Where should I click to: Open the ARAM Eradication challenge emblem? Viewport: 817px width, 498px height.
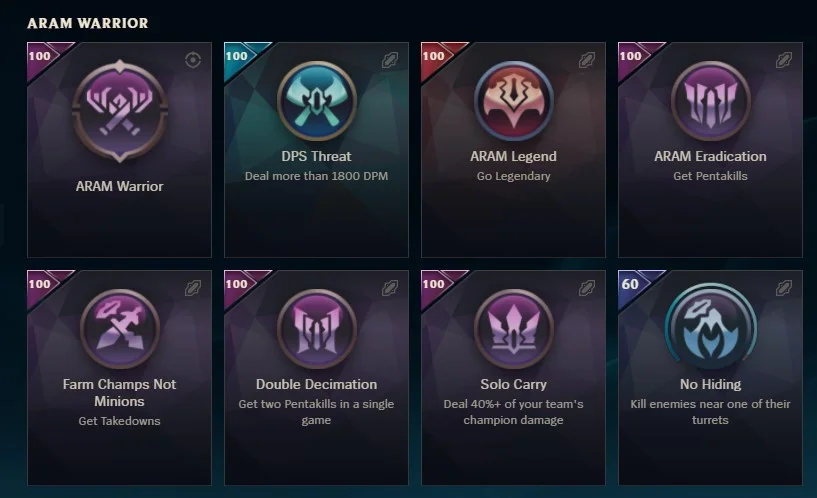(710, 101)
